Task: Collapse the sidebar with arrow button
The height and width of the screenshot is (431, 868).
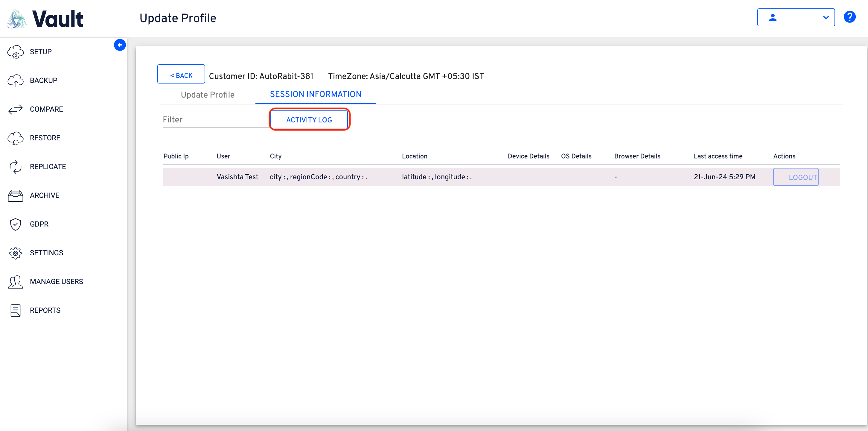Action: [x=120, y=45]
